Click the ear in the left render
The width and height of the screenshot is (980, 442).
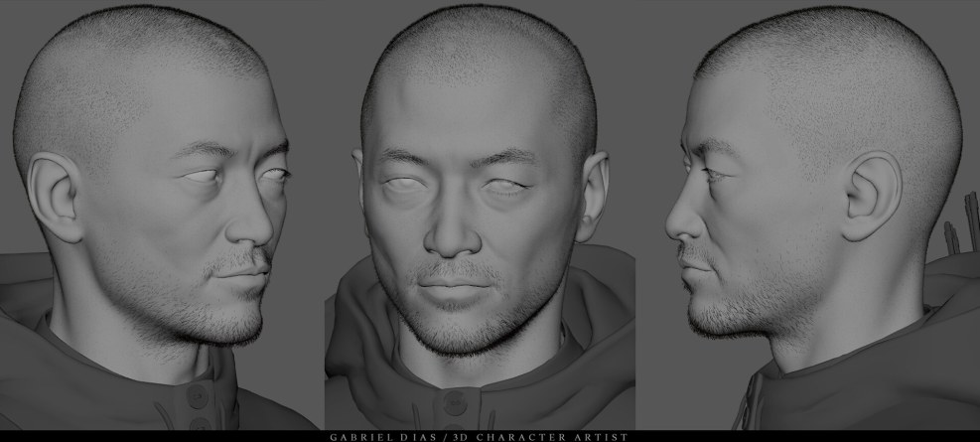tap(57, 197)
